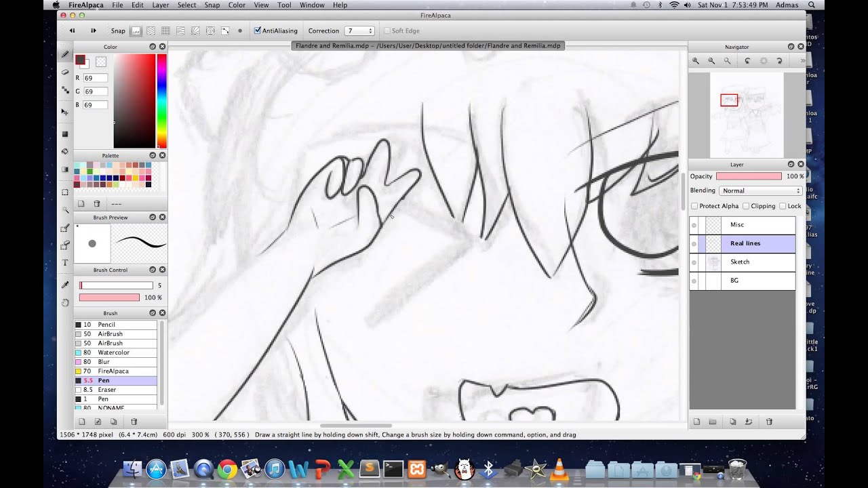Viewport: 868px width, 488px height.
Task: Click the Snap off icon
Action: [136, 30]
